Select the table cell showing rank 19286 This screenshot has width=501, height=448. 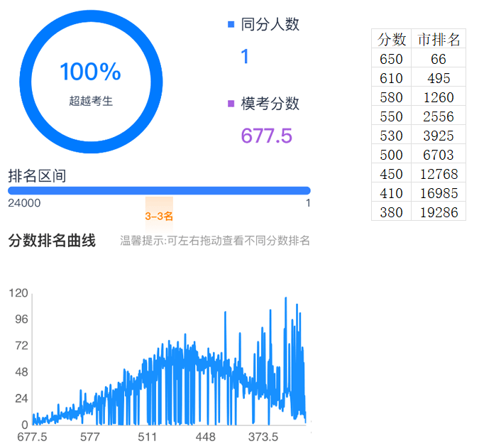[x=438, y=212]
